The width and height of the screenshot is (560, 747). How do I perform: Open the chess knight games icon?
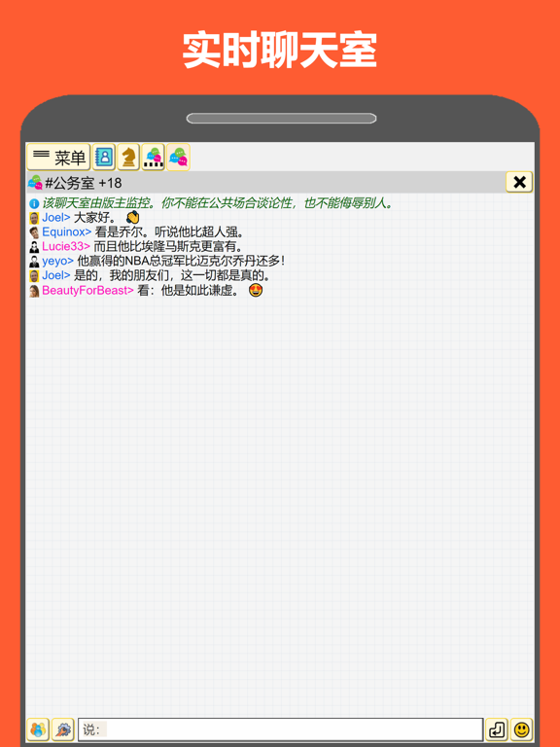(x=128, y=158)
